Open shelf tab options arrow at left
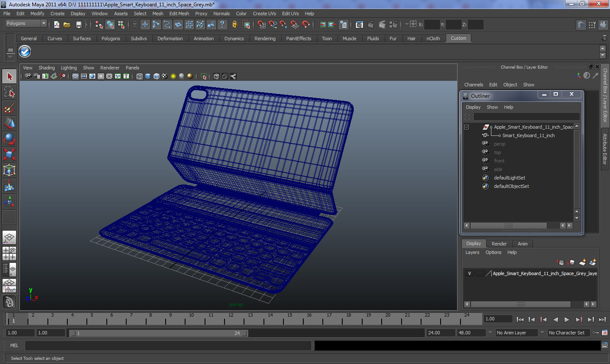The image size is (610, 364). coord(10,56)
